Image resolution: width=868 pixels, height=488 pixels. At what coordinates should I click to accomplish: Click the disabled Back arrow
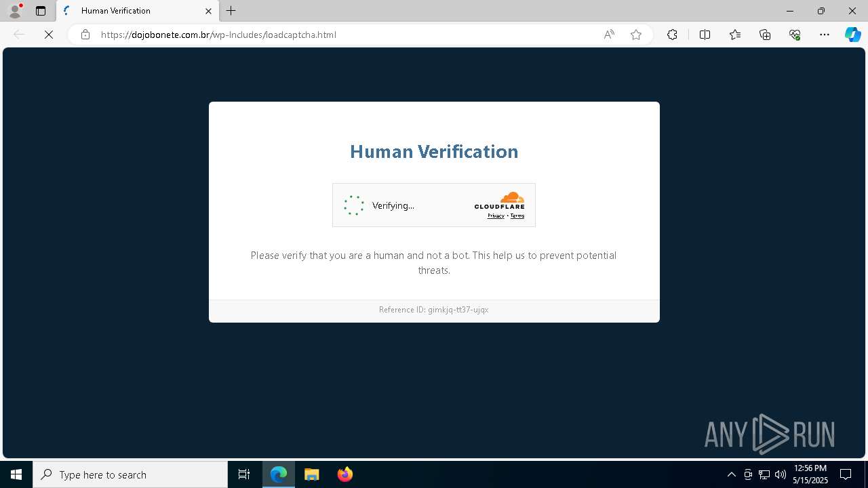pyautogui.click(x=19, y=35)
